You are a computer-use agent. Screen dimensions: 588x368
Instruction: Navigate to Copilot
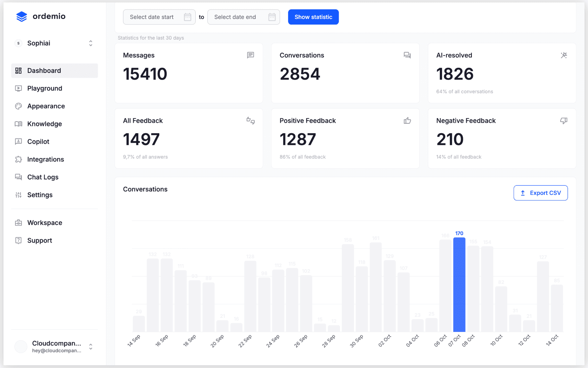click(x=55, y=142)
